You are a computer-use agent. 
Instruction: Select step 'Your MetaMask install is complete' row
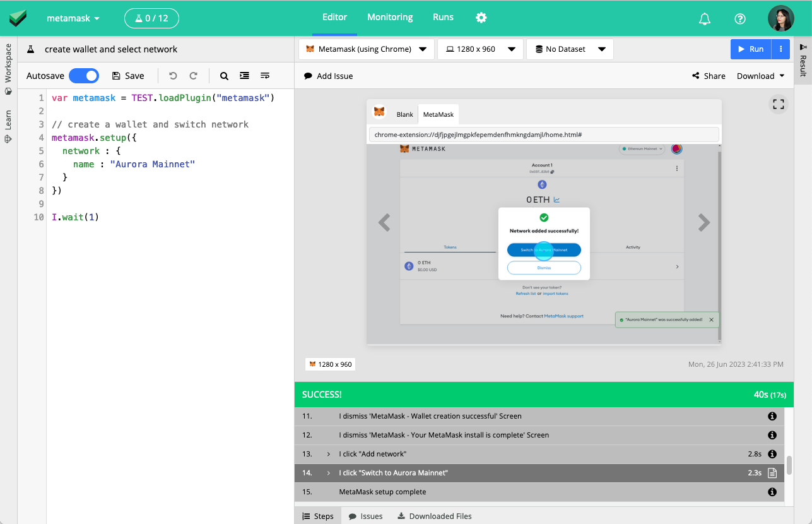539,436
